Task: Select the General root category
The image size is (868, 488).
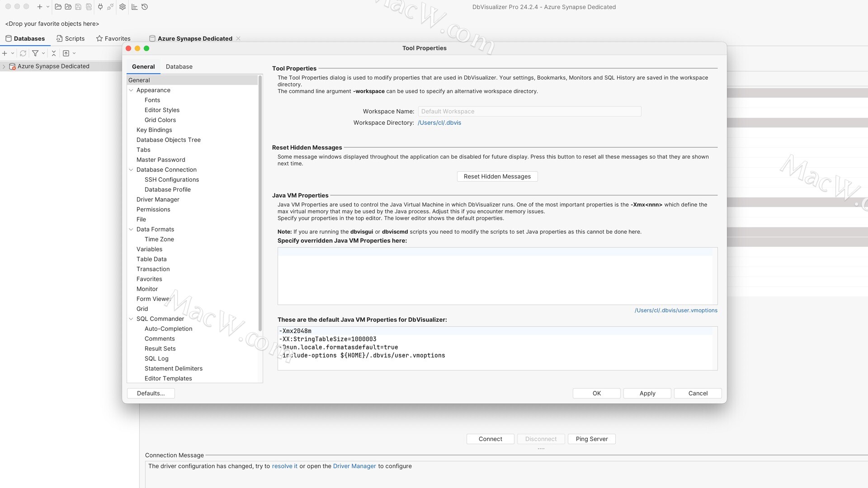Action: pos(193,80)
